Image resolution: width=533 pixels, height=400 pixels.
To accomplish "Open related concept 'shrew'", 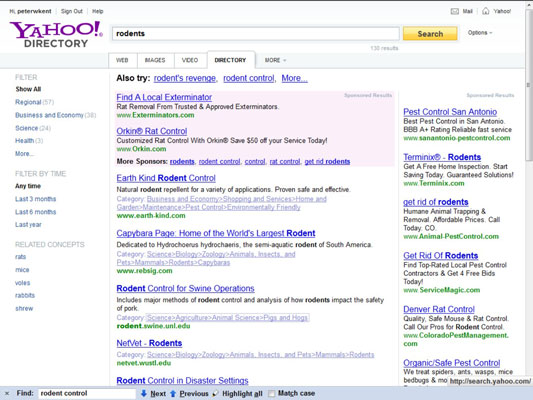I will pos(24,309).
